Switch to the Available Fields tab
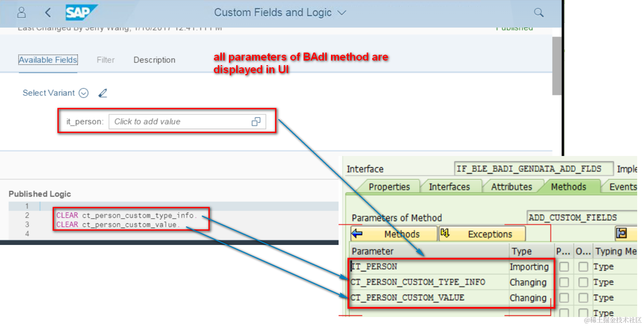The image size is (644, 326). (x=48, y=60)
